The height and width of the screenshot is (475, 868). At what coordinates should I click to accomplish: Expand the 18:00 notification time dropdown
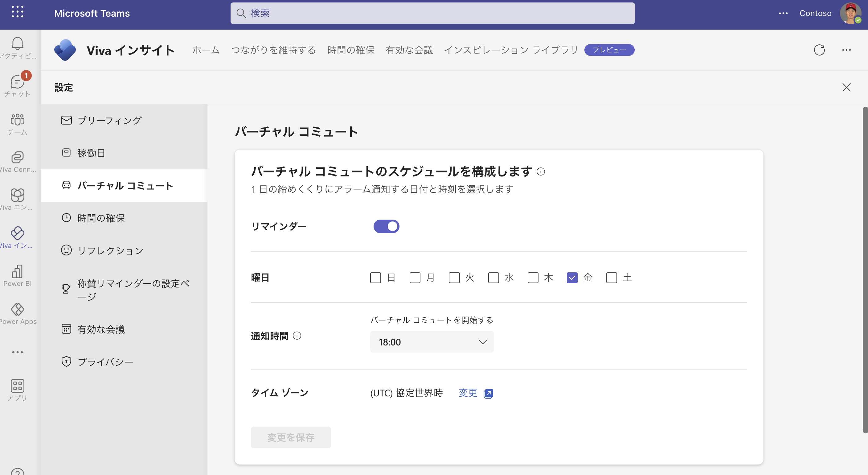(x=431, y=342)
